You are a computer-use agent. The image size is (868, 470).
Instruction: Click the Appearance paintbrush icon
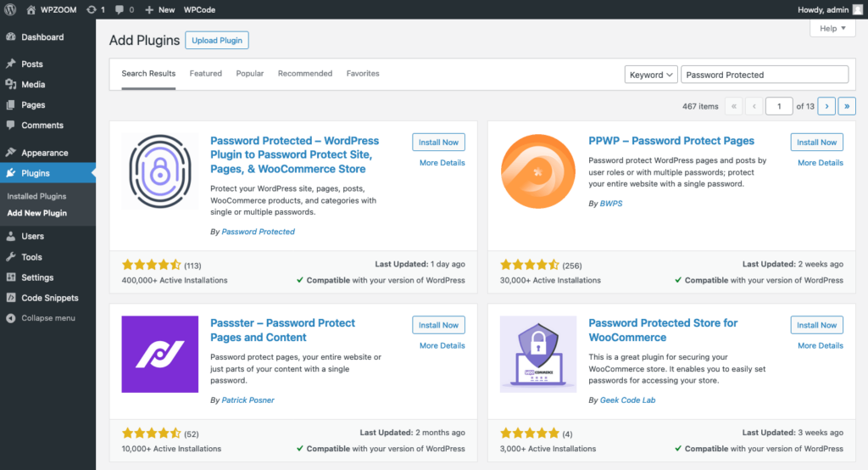point(10,153)
